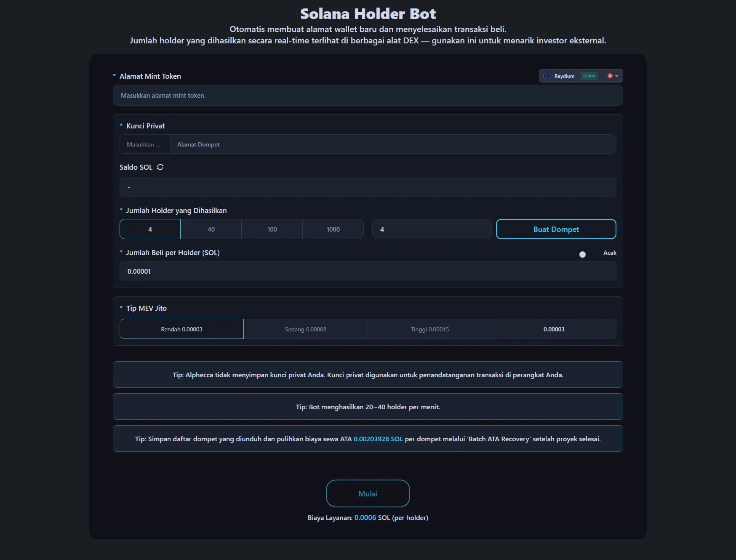Edit the Jumlah Beli per Holder amount
This screenshot has width=736, height=560.
(x=368, y=272)
